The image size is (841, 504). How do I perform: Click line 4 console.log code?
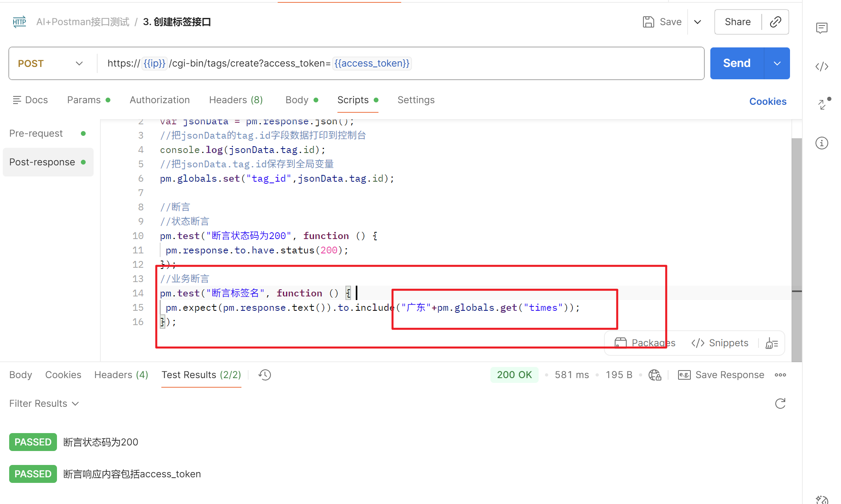coord(243,150)
